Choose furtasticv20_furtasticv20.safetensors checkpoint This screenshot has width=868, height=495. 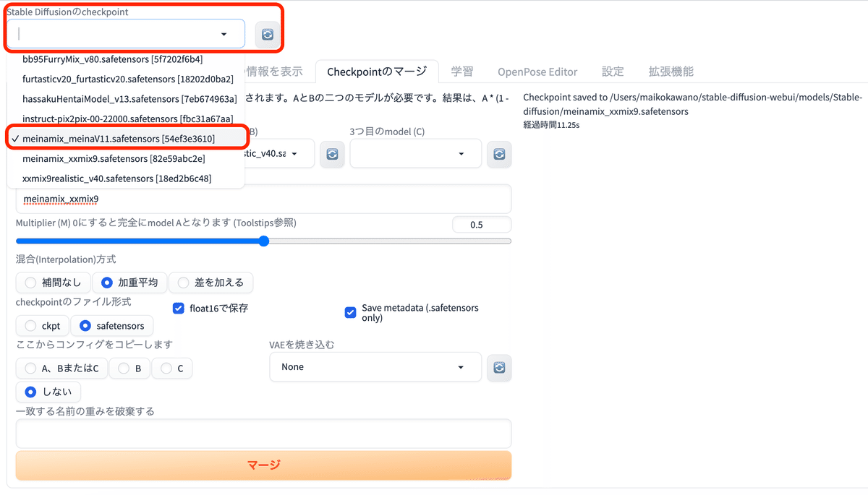point(125,79)
